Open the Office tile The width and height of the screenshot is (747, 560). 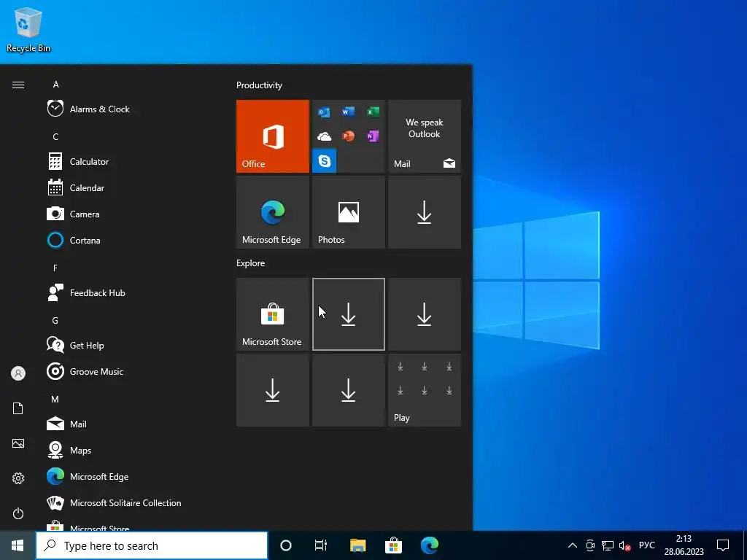(273, 136)
